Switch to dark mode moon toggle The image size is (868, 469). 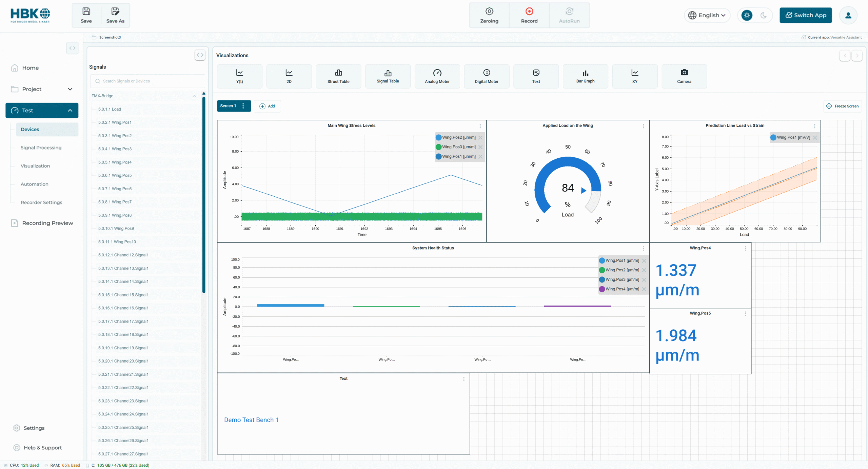coord(763,15)
